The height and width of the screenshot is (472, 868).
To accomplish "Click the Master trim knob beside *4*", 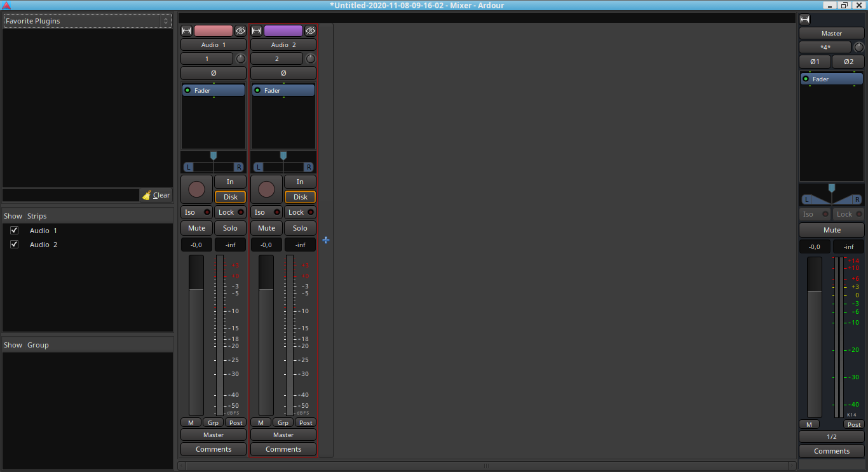I will tap(858, 47).
